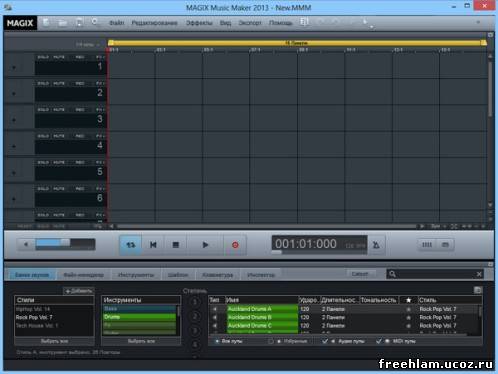Click the Save project icon in toolbar

[x=79, y=22]
